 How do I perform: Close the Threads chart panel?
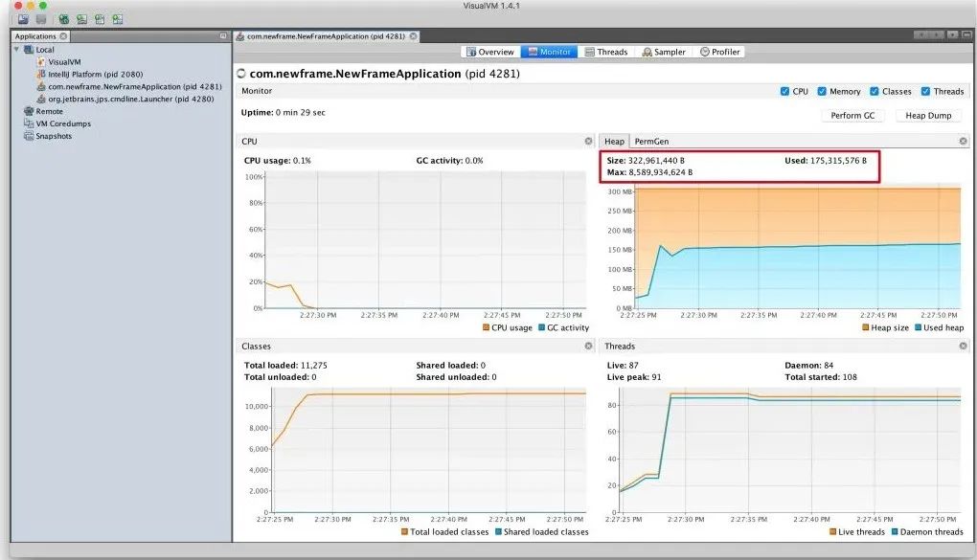[963, 346]
